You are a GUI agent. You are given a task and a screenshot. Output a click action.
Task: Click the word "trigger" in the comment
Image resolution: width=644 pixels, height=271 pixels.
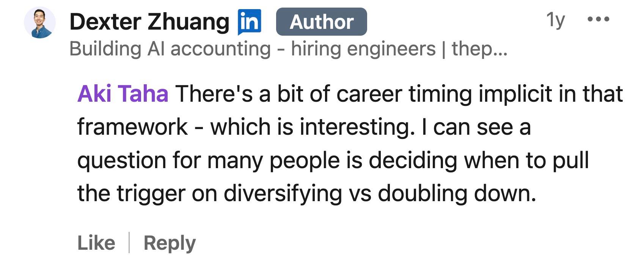click(151, 193)
